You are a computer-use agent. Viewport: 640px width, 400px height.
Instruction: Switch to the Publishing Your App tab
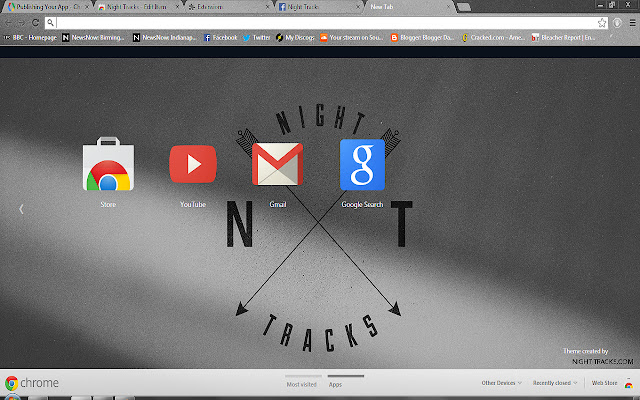click(45, 7)
